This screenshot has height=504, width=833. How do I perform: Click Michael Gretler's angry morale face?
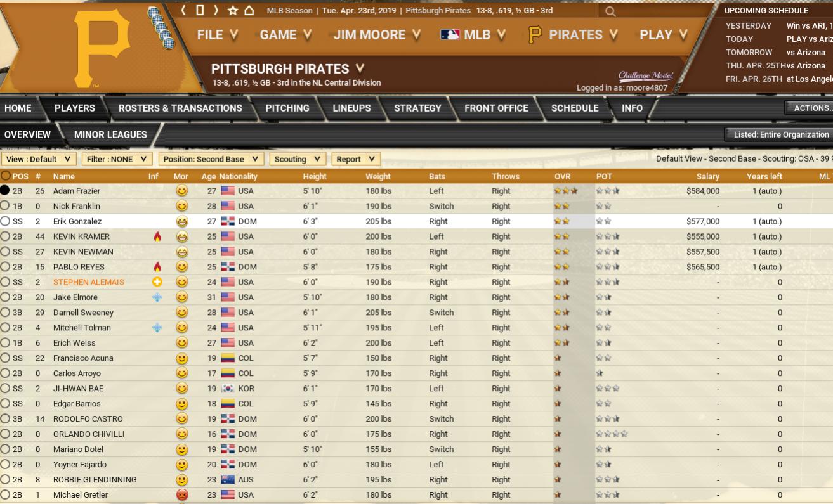pyautogui.click(x=182, y=495)
